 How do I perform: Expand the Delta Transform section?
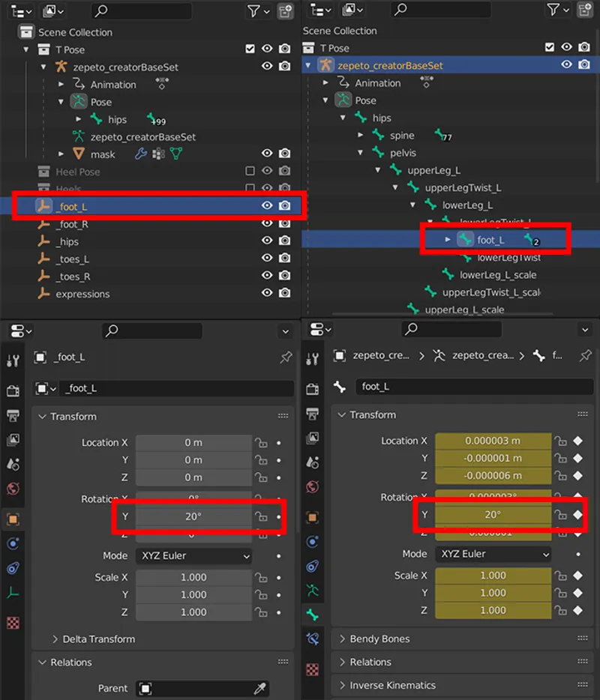pos(99,639)
